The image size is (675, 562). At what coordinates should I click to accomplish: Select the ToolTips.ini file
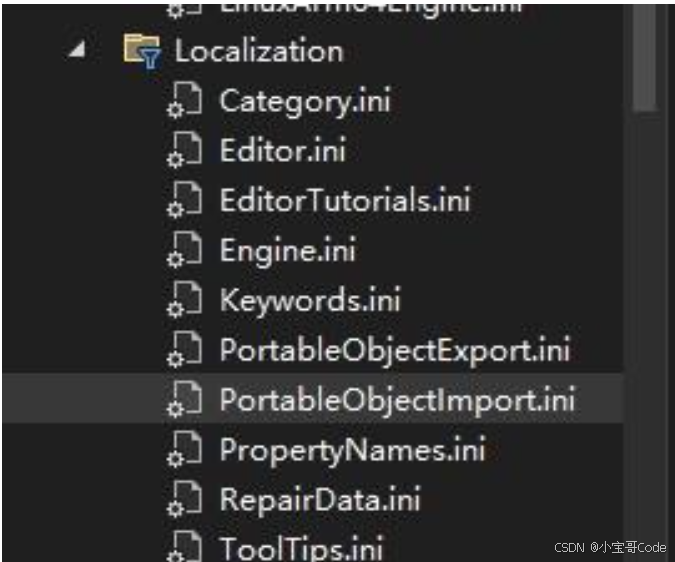point(301,548)
